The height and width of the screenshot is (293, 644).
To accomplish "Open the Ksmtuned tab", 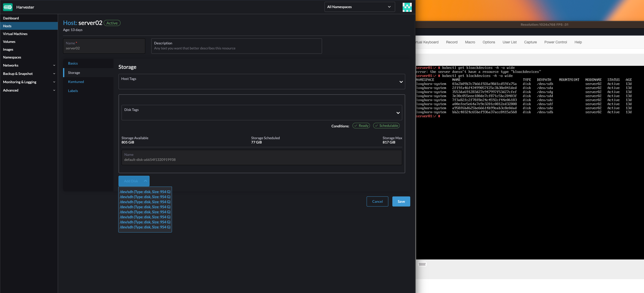I will point(76,81).
